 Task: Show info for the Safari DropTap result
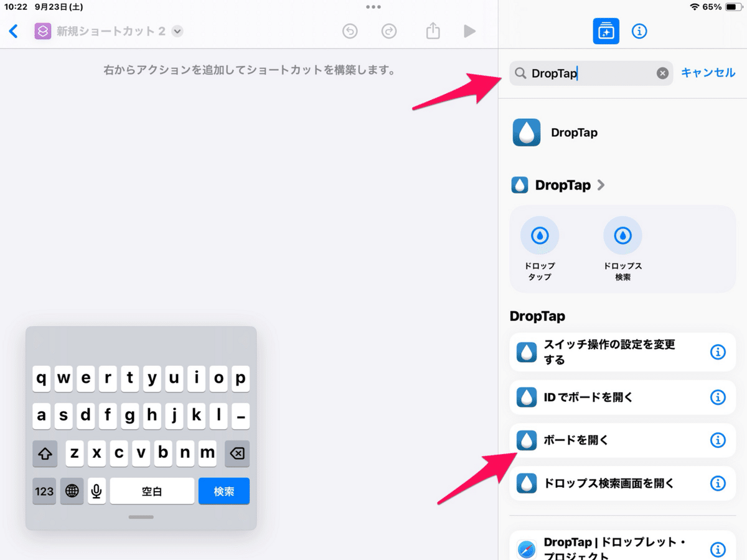(718, 549)
